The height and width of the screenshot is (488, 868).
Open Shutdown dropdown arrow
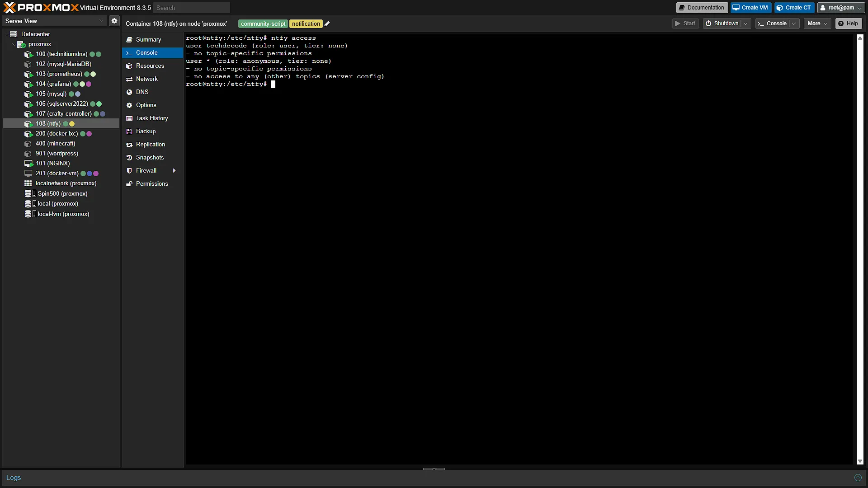pyautogui.click(x=745, y=23)
